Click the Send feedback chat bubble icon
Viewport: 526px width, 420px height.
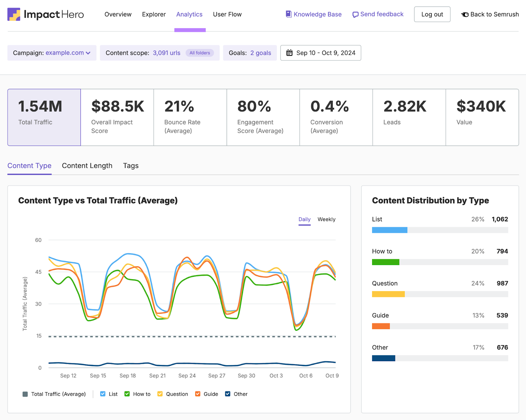(355, 14)
